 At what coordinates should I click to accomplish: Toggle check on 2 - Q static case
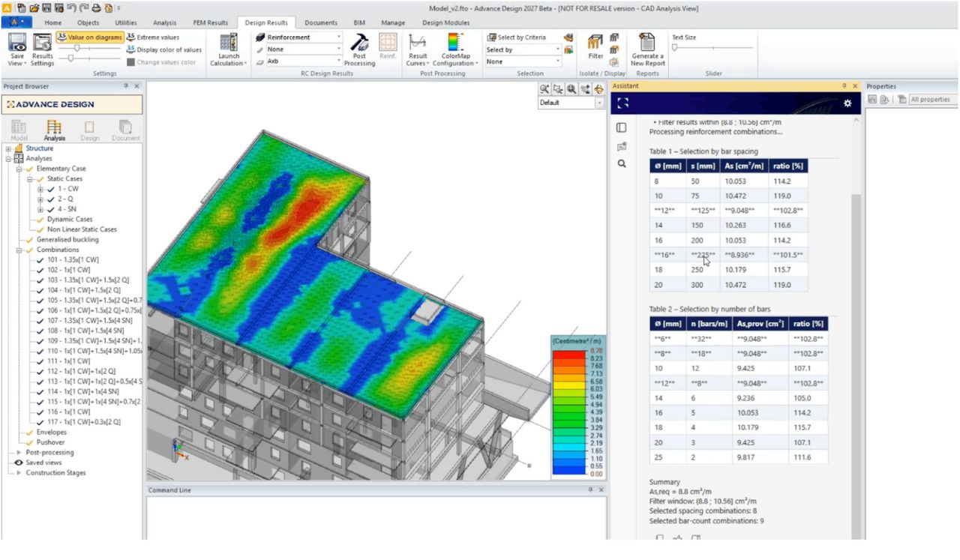pos(51,199)
